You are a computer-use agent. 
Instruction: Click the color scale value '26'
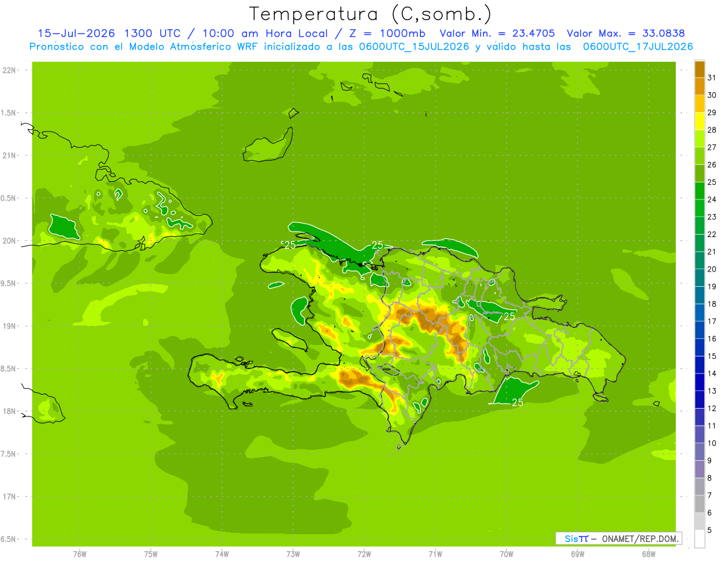713,164
